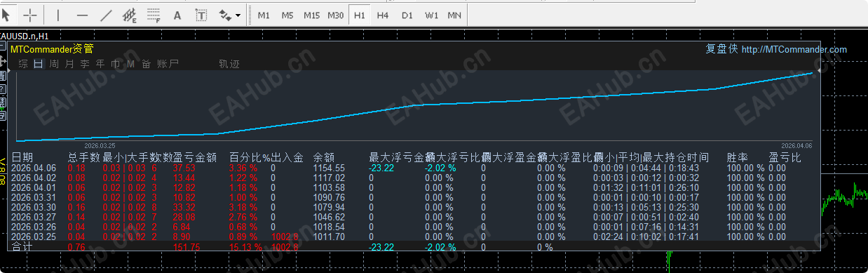
Task: Toggle the H1 timeframe button
Action: 359,15
